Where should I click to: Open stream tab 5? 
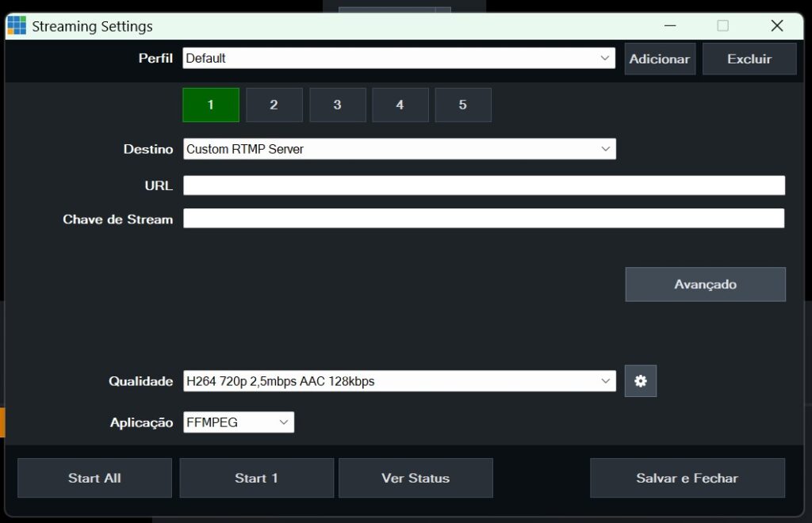(x=463, y=105)
